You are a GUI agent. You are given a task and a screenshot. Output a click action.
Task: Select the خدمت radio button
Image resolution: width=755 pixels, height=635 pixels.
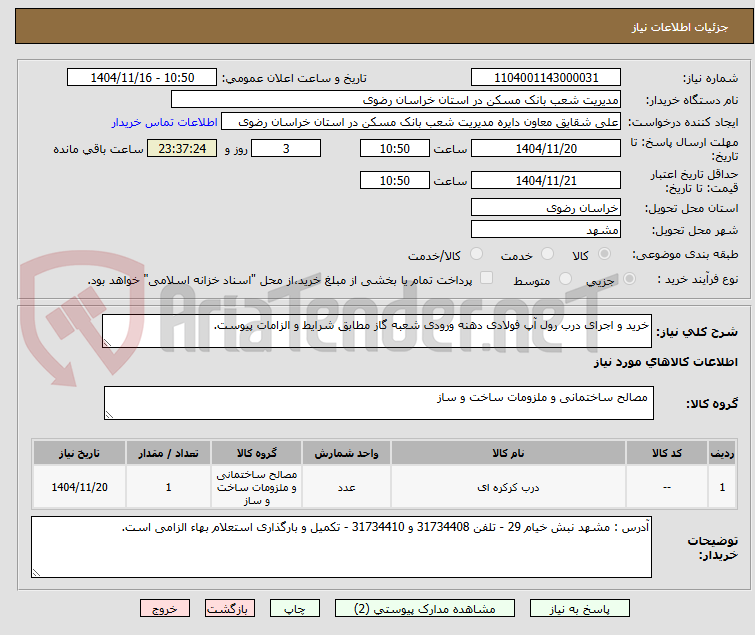547,254
